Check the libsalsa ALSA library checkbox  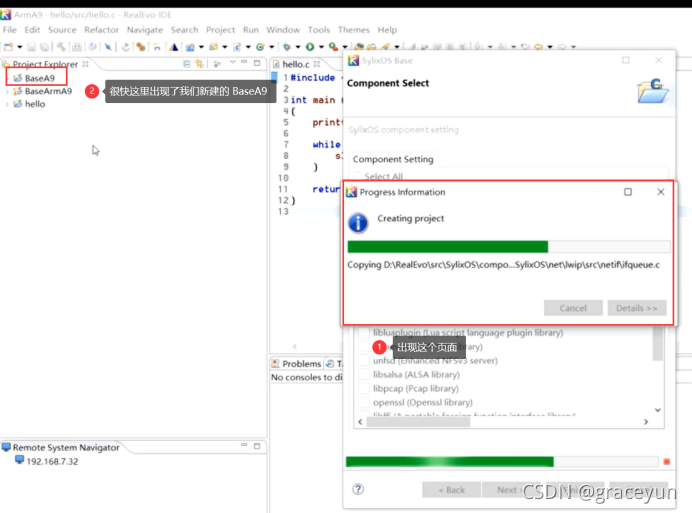click(364, 375)
